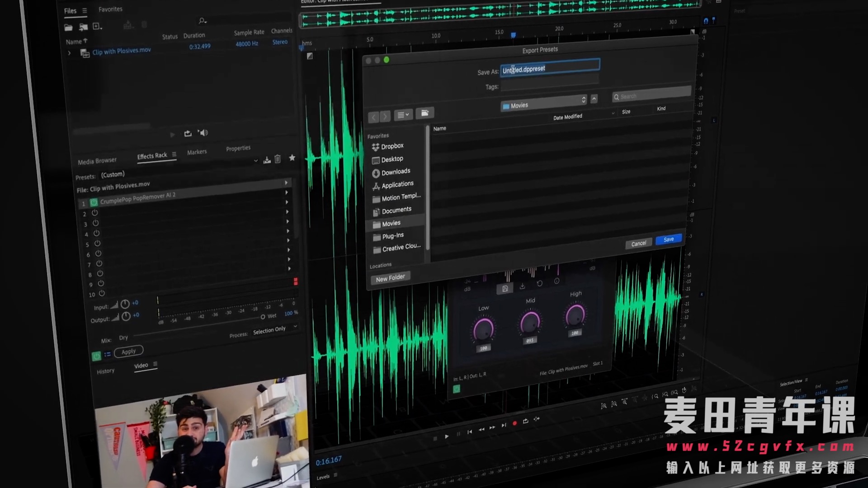Select Dropbox in dialog sidebar
The height and width of the screenshot is (488, 868).
pyautogui.click(x=387, y=146)
